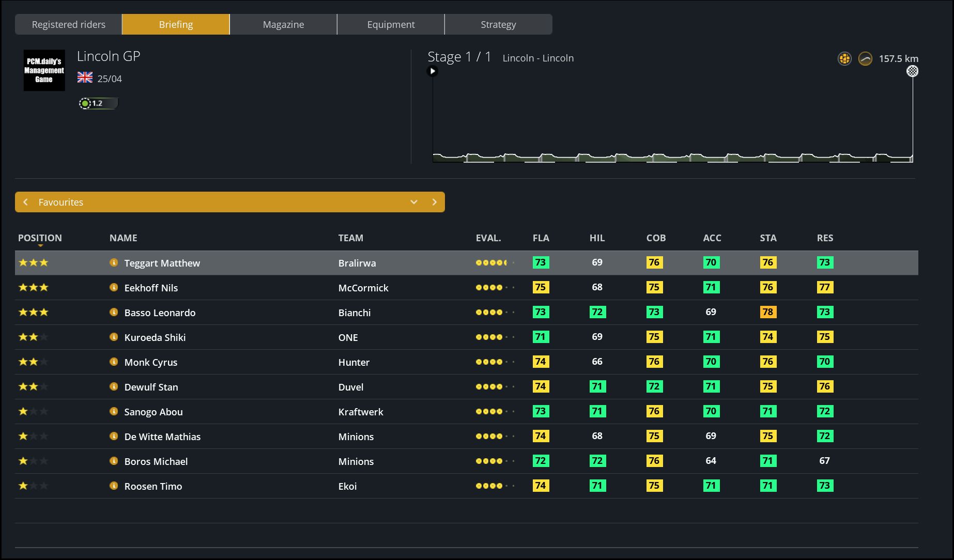Expand the Favourites dropdown chevron
Screen dimensions: 954x560
tap(414, 202)
